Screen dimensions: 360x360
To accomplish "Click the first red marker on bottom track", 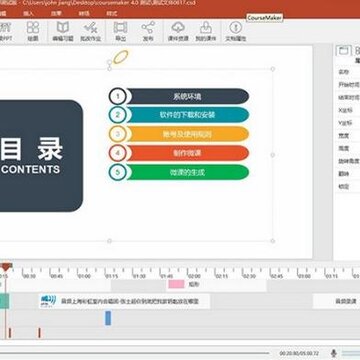I will [x=10, y=333].
